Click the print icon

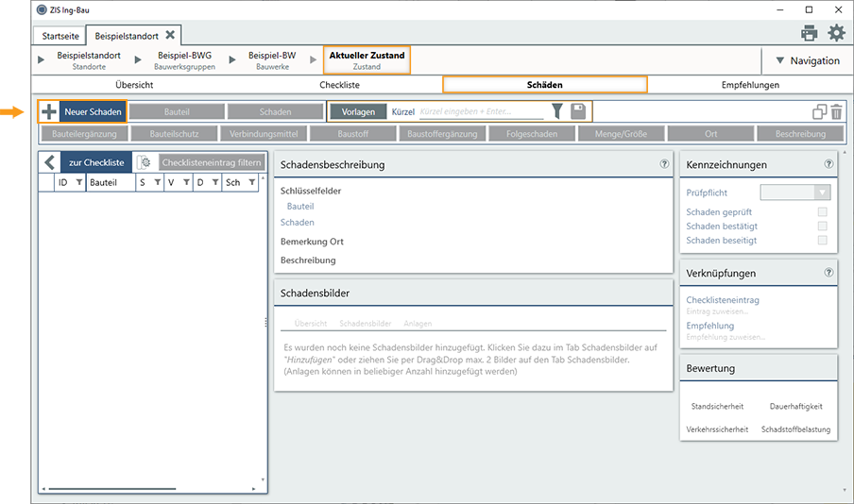point(810,33)
